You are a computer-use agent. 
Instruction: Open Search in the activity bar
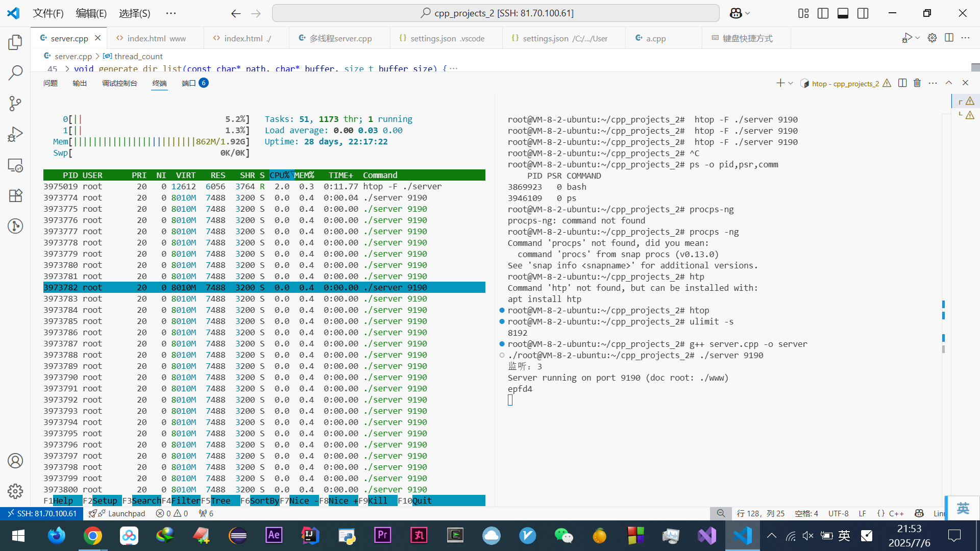(x=15, y=73)
